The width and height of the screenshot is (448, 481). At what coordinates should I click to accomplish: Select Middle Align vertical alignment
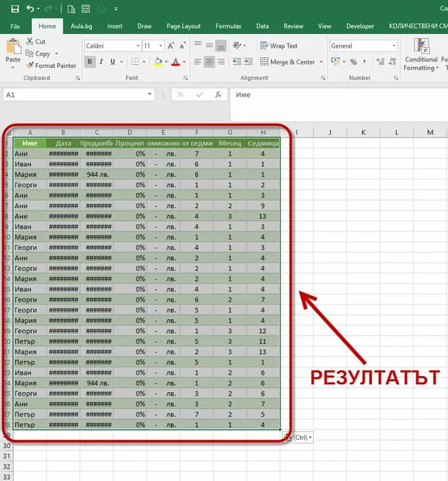pos(210,45)
